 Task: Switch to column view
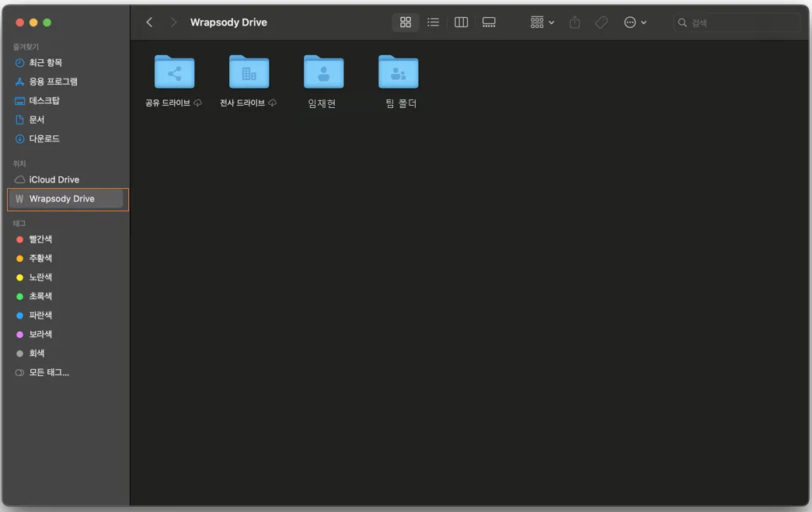click(x=461, y=23)
